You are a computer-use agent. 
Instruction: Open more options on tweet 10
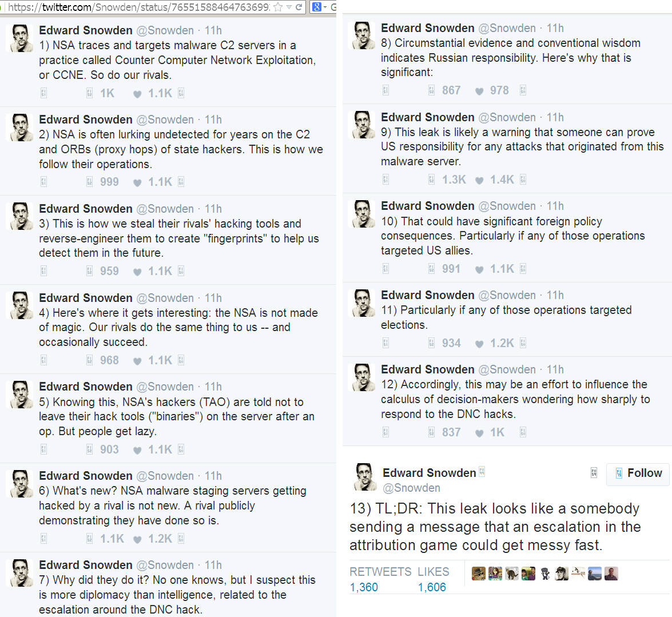(x=523, y=269)
